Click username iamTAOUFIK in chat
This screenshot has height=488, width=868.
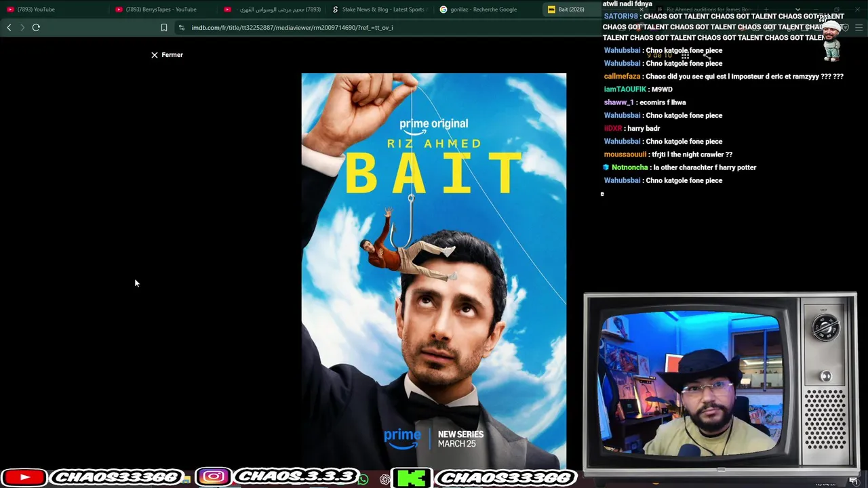pos(625,89)
